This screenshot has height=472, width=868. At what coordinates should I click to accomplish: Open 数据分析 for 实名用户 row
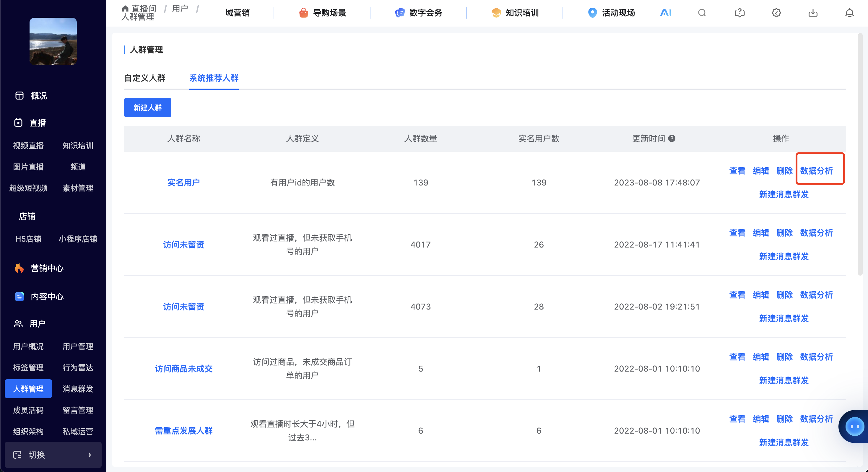tap(816, 171)
